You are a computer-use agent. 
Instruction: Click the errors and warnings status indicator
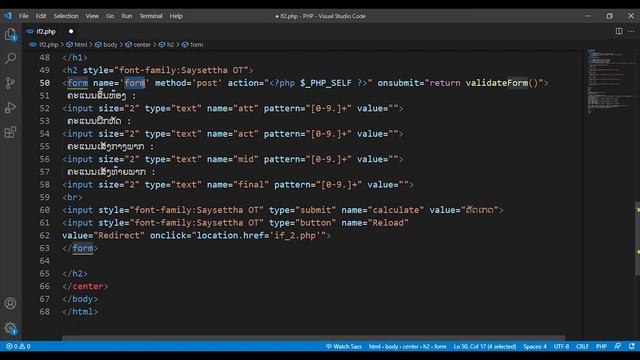pos(18,347)
